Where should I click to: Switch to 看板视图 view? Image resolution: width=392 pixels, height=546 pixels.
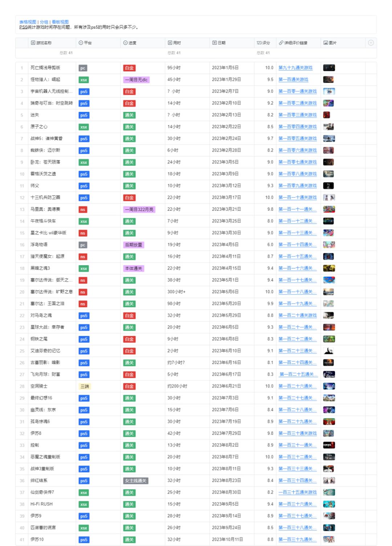60,22
